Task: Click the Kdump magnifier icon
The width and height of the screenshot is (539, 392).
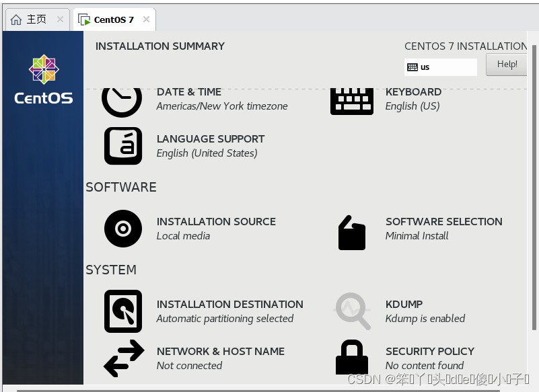Action: click(353, 311)
